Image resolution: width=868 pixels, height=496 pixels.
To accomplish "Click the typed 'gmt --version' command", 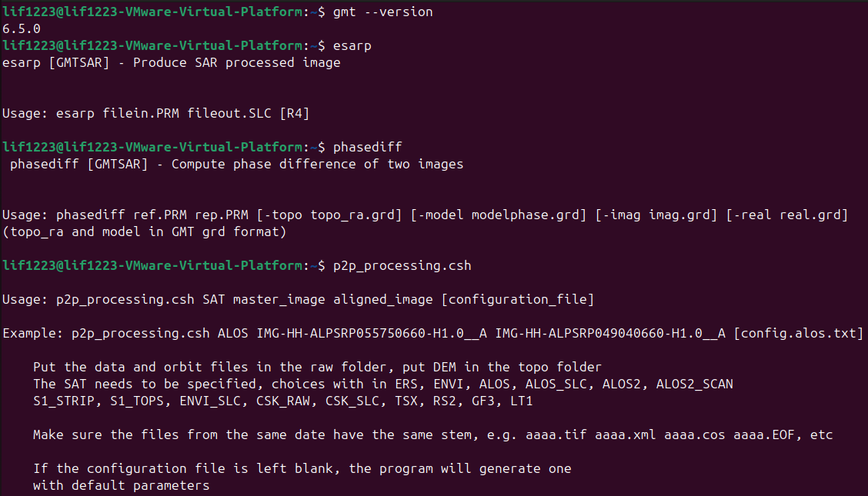I will pyautogui.click(x=383, y=12).
